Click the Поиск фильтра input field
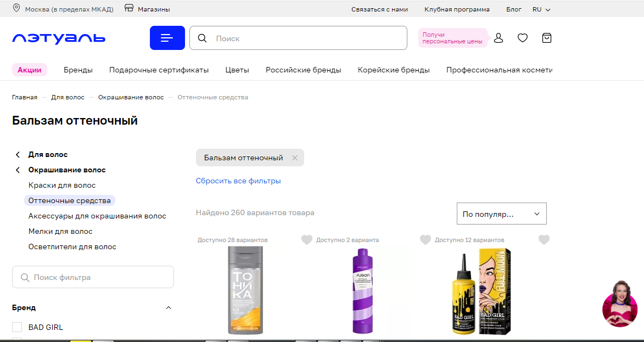This screenshot has width=644, height=342. tap(93, 277)
